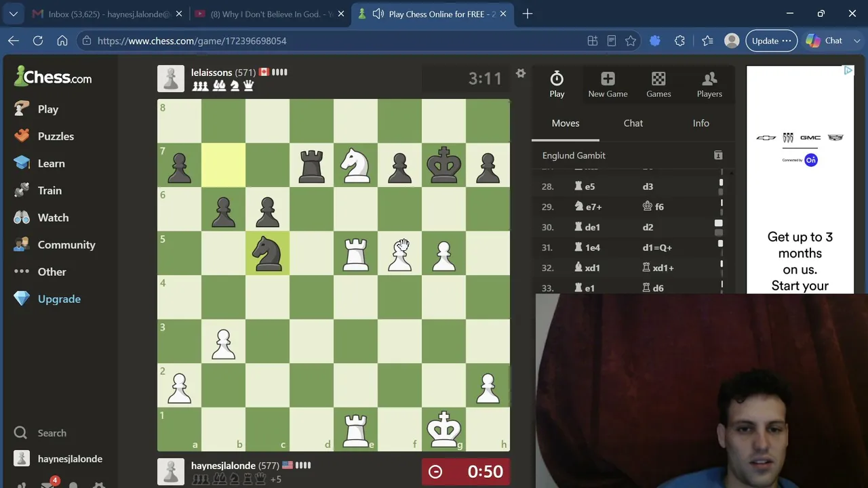Screen dimensions: 868x488
Task: Click lelaissons avatar above the board
Action: tap(171, 79)
